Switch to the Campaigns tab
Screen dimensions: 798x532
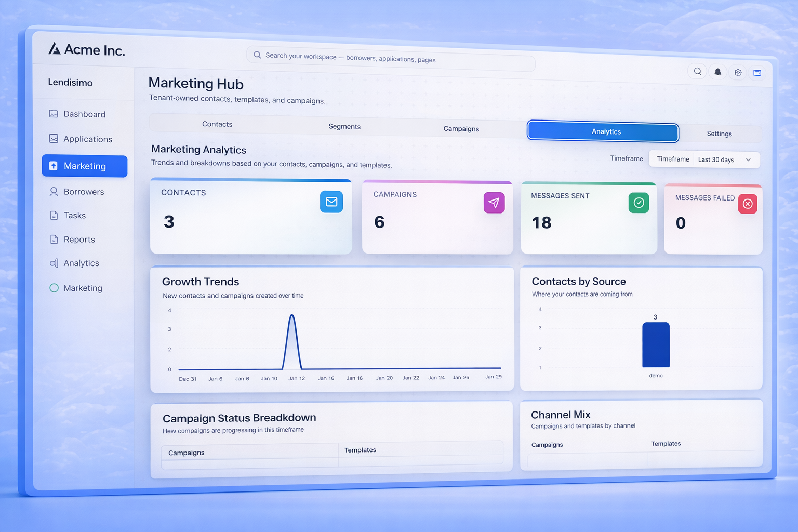[x=461, y=128]
